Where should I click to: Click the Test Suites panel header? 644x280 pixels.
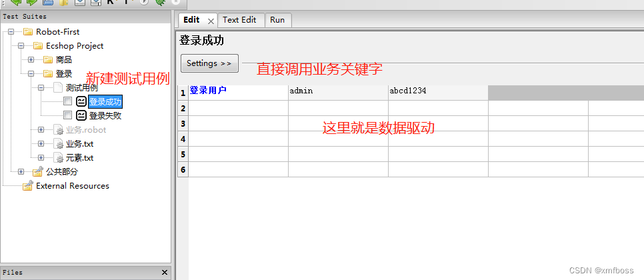[85, 17]
